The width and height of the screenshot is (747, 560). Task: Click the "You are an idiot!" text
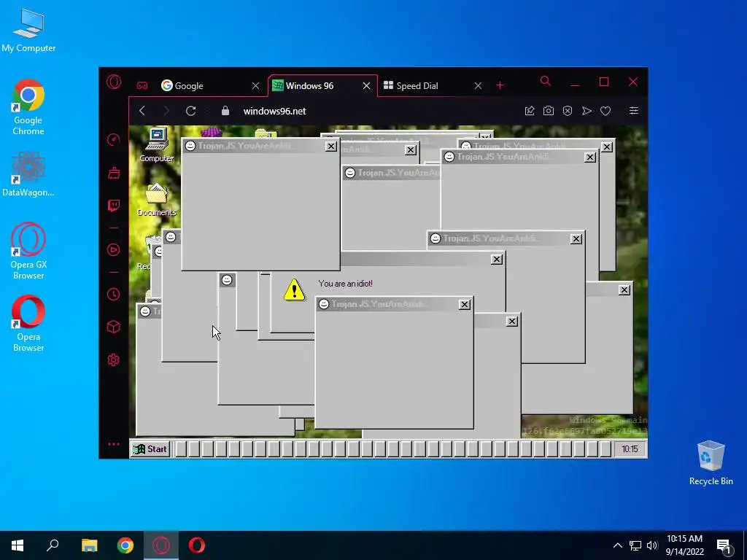point(345,284)
